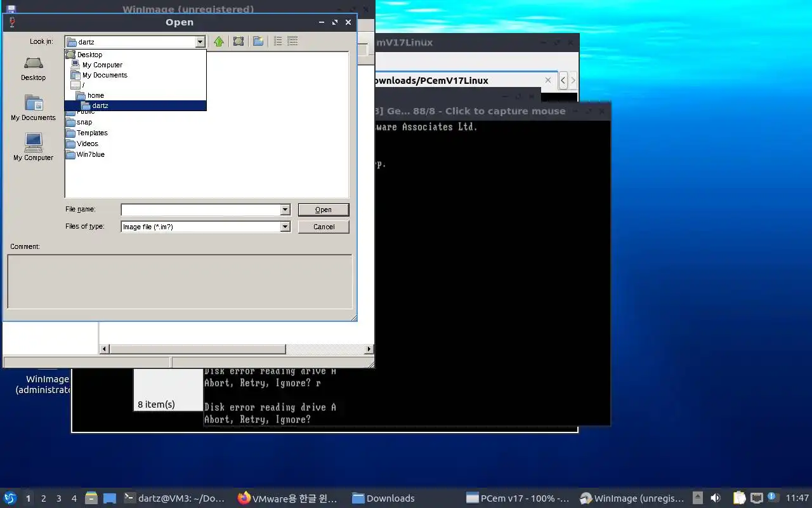
Task: Select the Win7blue folder
Action: pyautogui.click(x=86, y=154)
